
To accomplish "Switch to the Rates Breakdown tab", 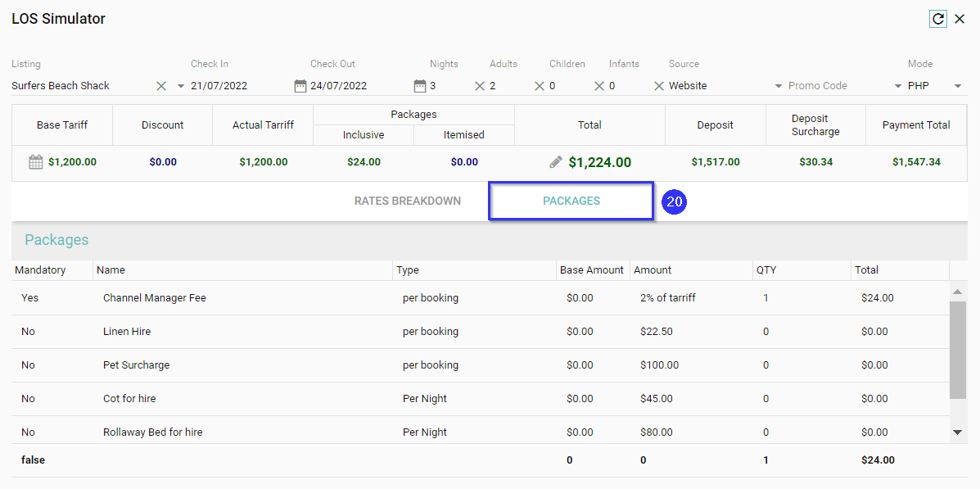I will (x=407, y=201).
